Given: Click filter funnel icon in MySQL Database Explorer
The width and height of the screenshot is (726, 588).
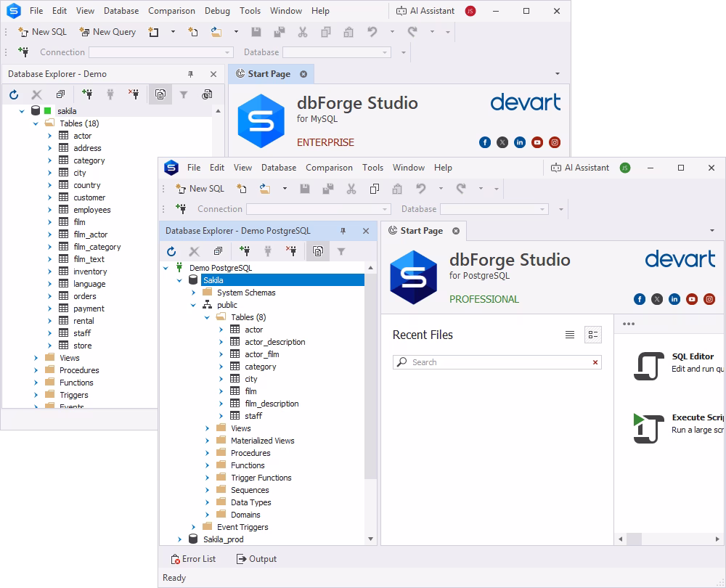Looking at the screenshot, I should [184, 95].
